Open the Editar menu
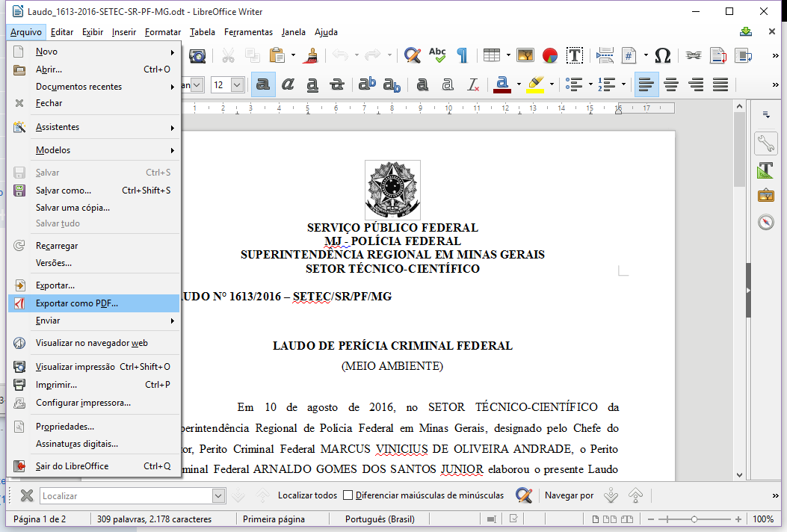The width and height of the screenshot is (787, 532). pyautogui.click(x=62, y=32)
